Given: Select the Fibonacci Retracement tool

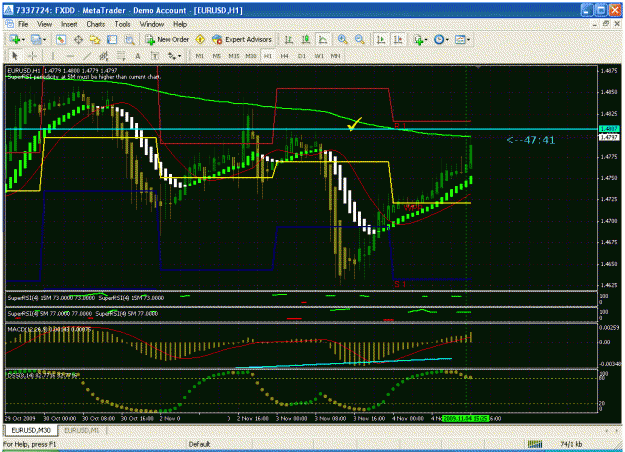Looking at the screenshot, I should 121,56.
